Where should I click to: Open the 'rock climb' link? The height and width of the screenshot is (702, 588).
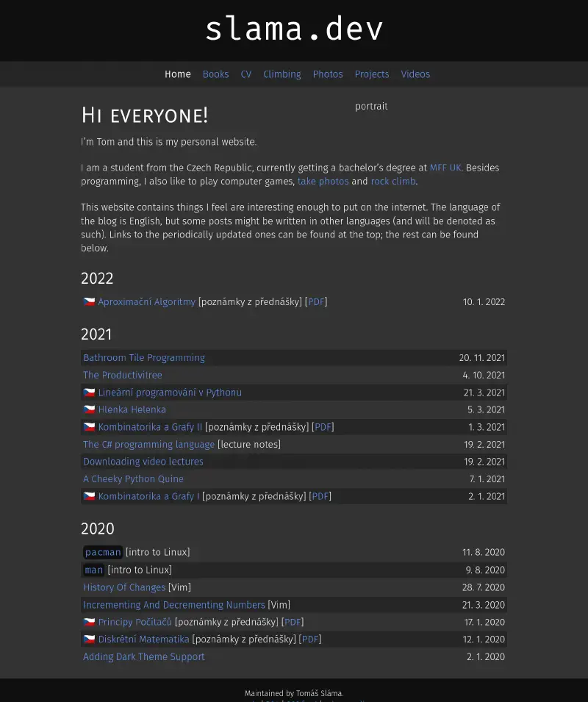[392, 182]
